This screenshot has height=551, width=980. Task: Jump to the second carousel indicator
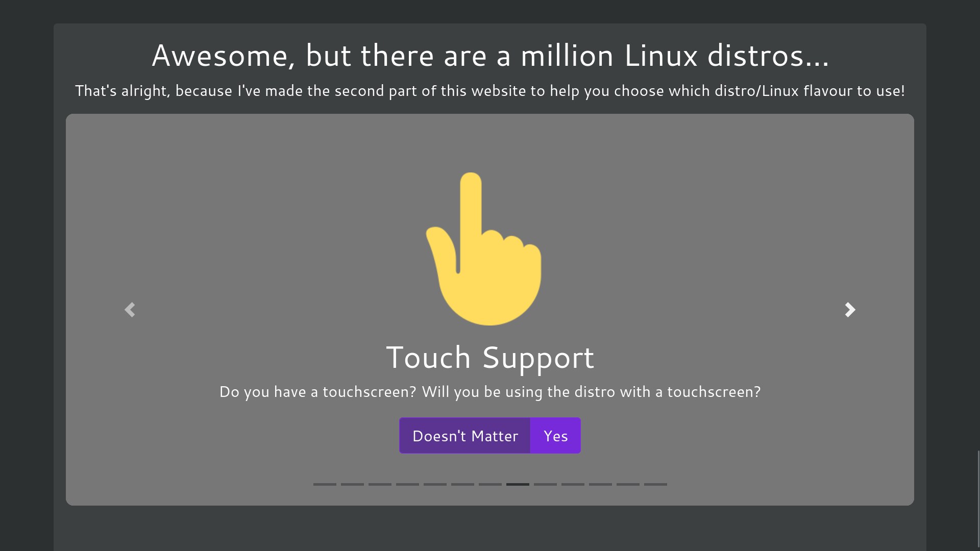[352, 484]
